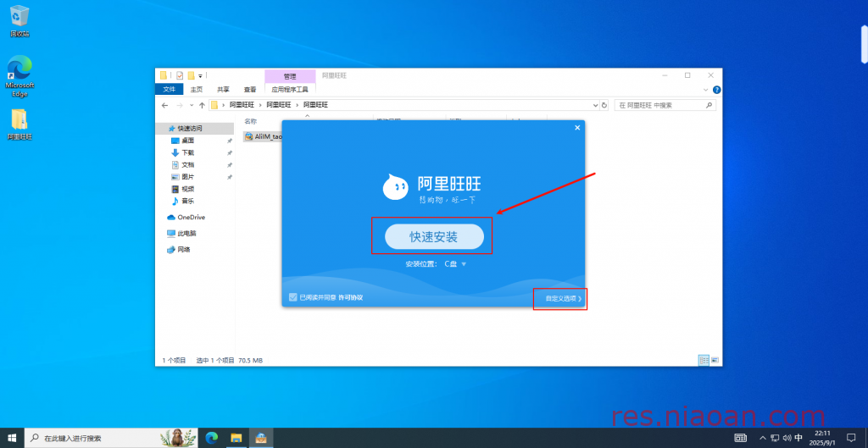Select 快速访问 in navigation pane
Image resolution: width=868 pixels, height=448 pixels.
(x=190, y=129)
